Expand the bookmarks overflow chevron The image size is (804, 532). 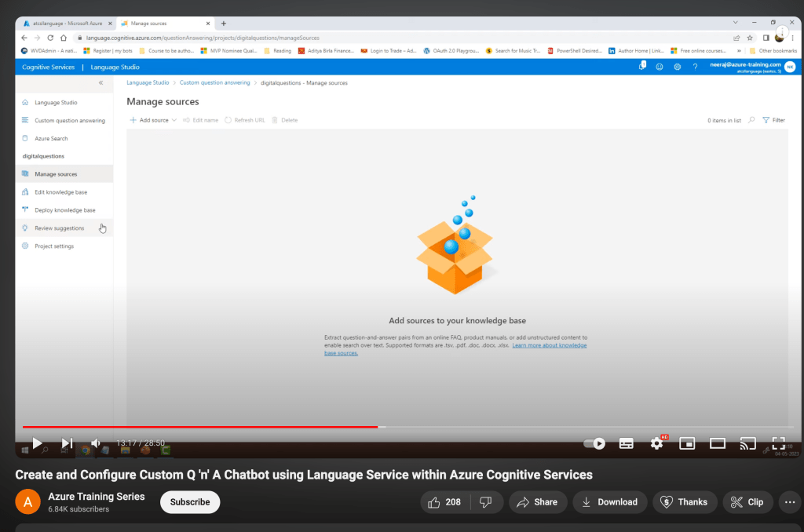click(x=739, y=51)
